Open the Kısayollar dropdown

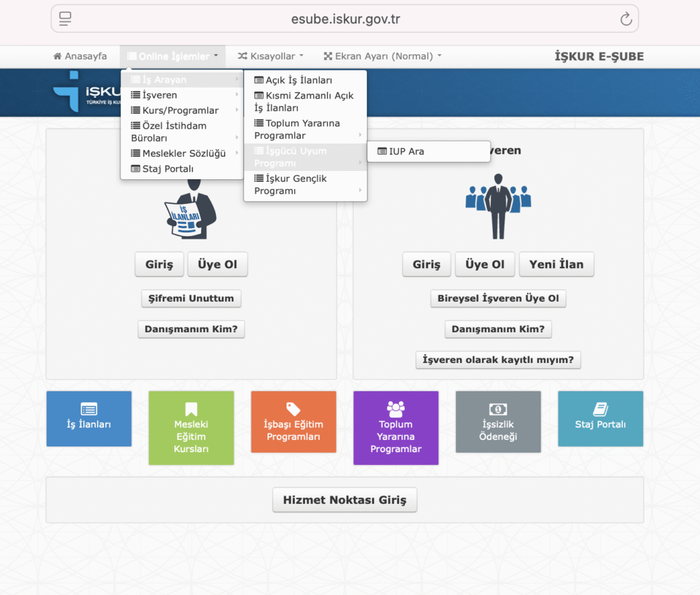click(271, 56)
